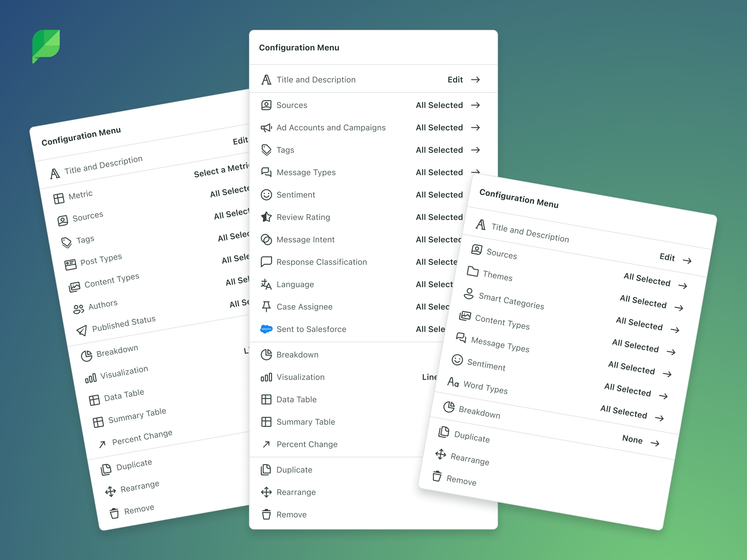Open Message Intent in center menu

[305, 240]
